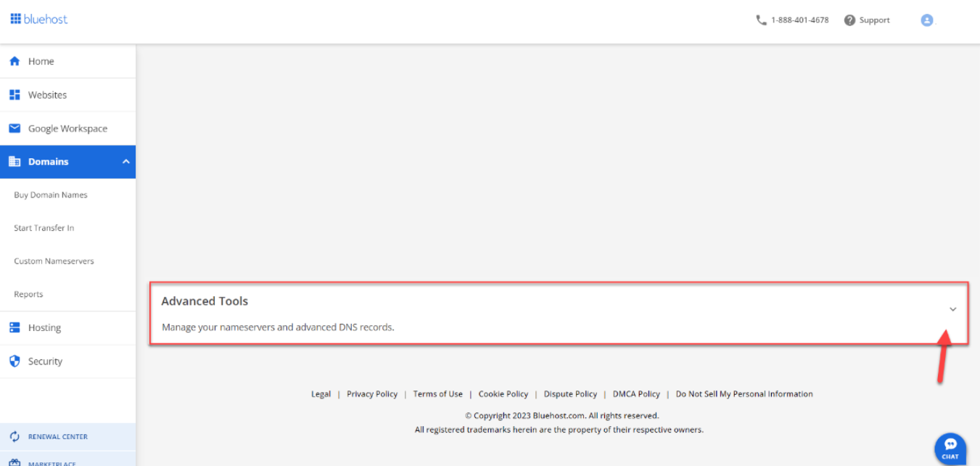Click the Domains building icon
The height and width of the screenshot is (466, 980).
(15, 162)
